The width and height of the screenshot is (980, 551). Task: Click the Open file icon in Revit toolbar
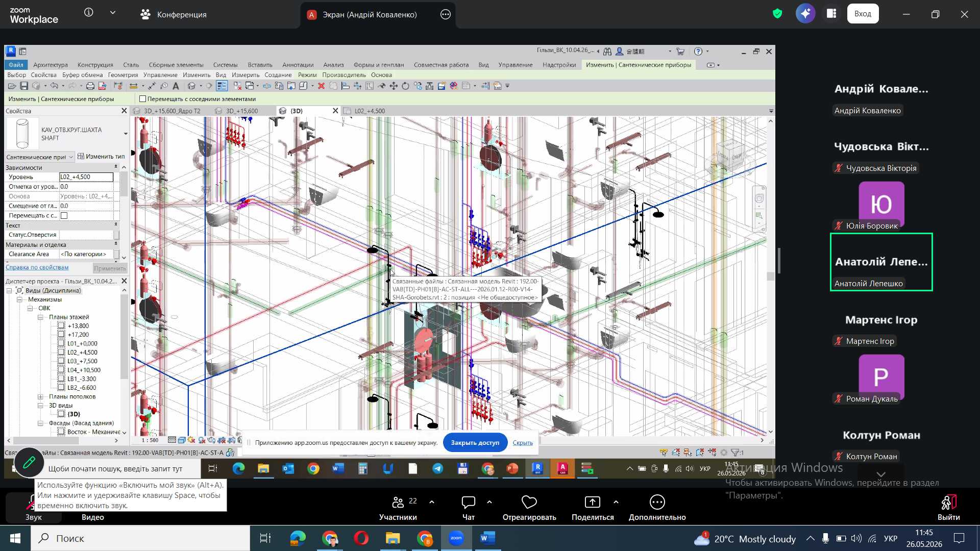[x=12, y=86]
